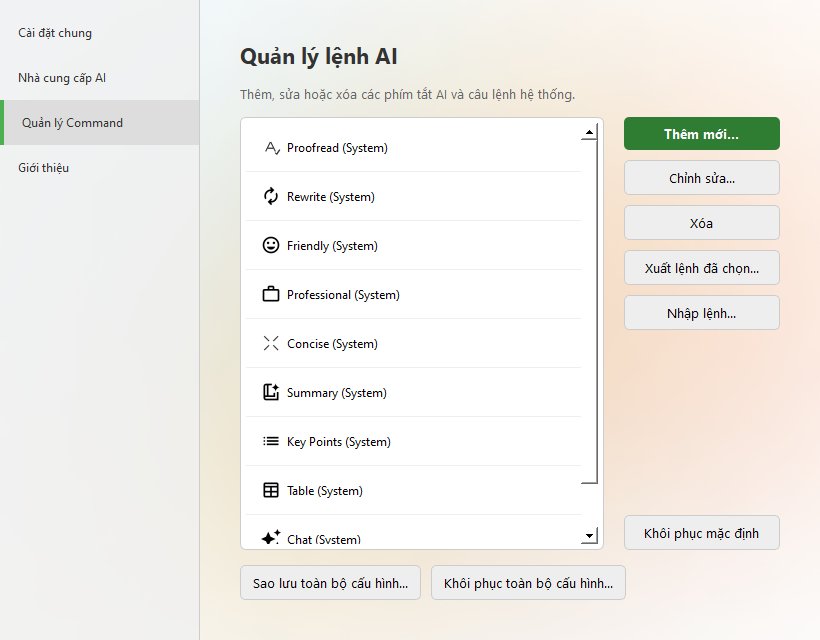
Task: Open the Giới thiệu page
Action: (43, 168)
